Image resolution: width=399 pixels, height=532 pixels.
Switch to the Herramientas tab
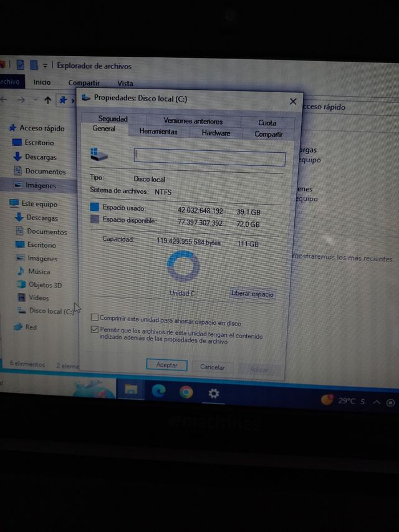158,132
